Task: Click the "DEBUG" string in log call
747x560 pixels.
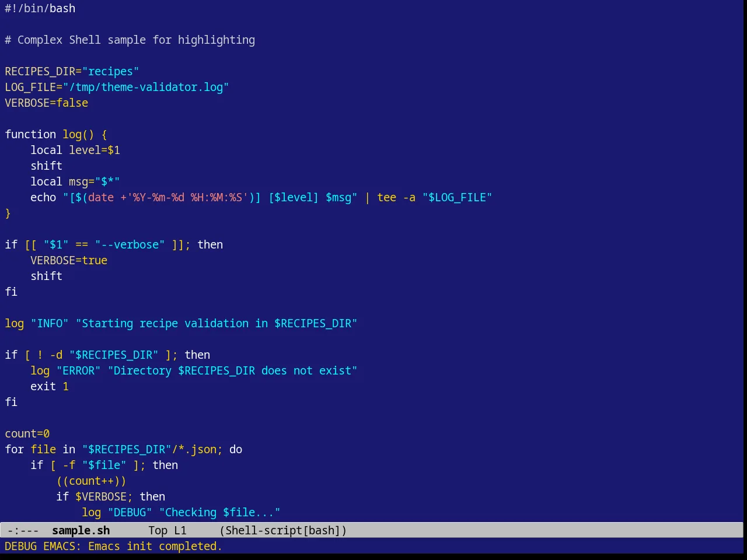Action: [x=130, y=512]
